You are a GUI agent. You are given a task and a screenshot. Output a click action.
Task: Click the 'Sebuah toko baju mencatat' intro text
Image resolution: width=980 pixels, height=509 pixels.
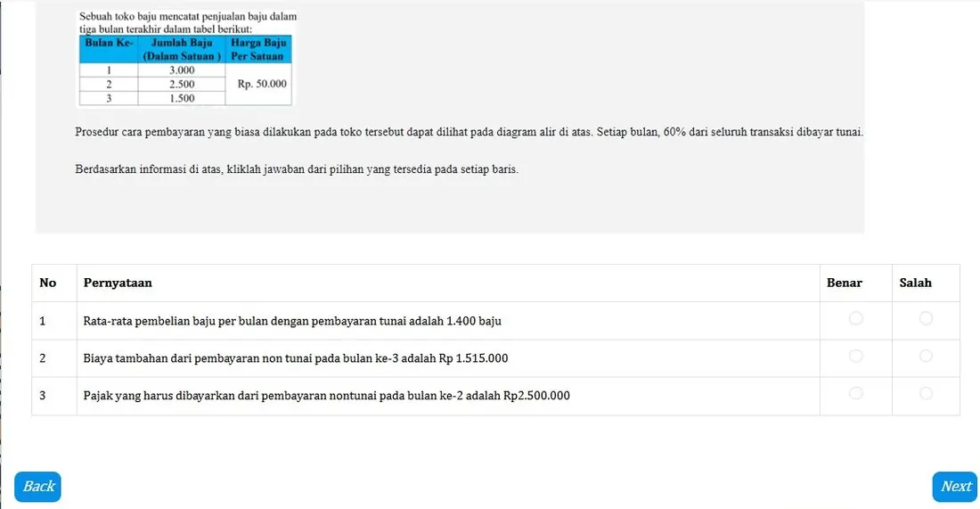point(187,22)
